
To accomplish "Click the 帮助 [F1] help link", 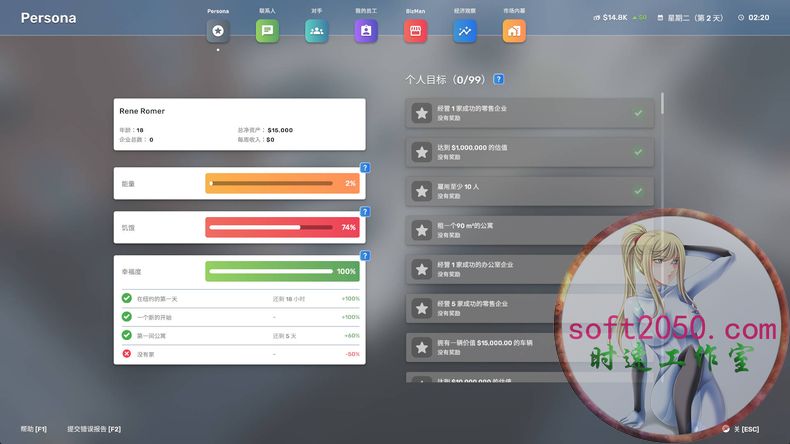I will pyautogui.click(x=34, y=429).
